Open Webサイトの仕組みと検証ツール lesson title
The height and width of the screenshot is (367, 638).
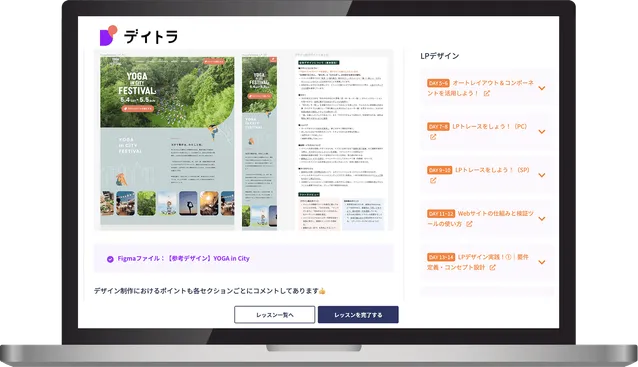coord(481,218)
